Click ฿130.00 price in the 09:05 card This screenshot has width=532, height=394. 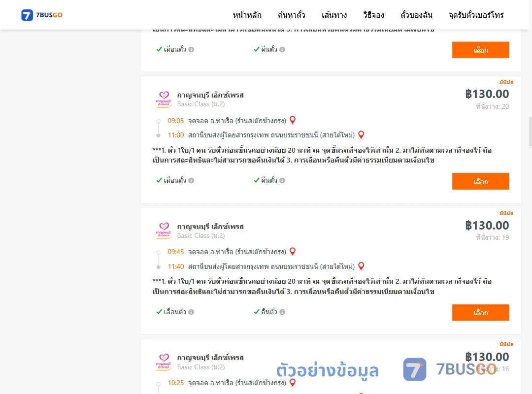coord(487,94)
